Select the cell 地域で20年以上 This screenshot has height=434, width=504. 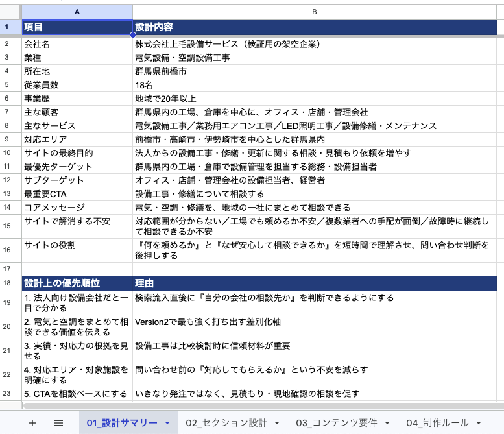point(315,99)
